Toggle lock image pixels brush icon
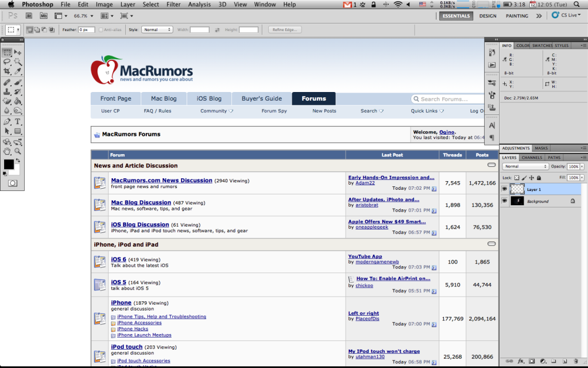Screen dimensions: 588x368 tap(524, 178)
